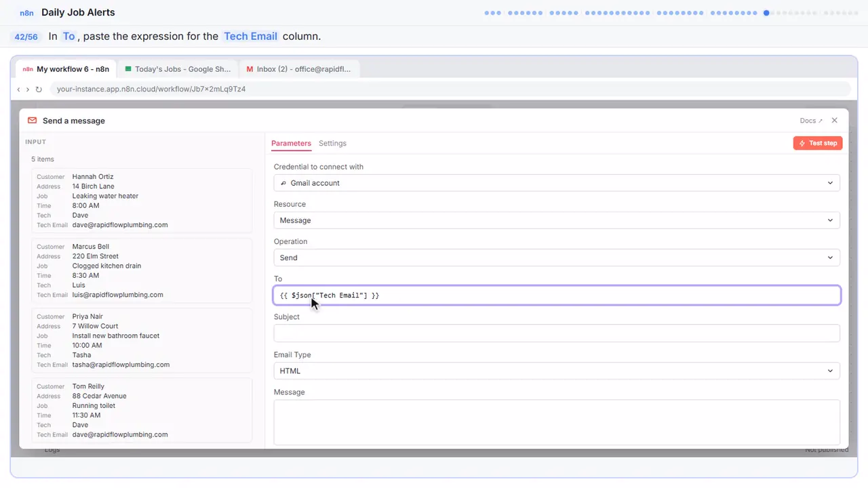This screenshot has width=868, height=488.
Task: Open the Docs link
Action: tap(811, 121)
